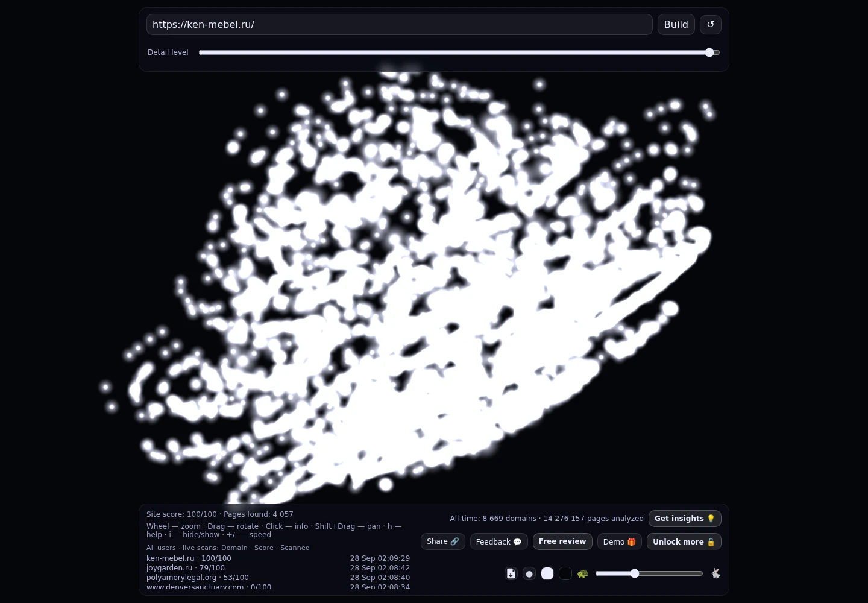
Task: Open the Feedback button
Action: (x=499, y=541)
